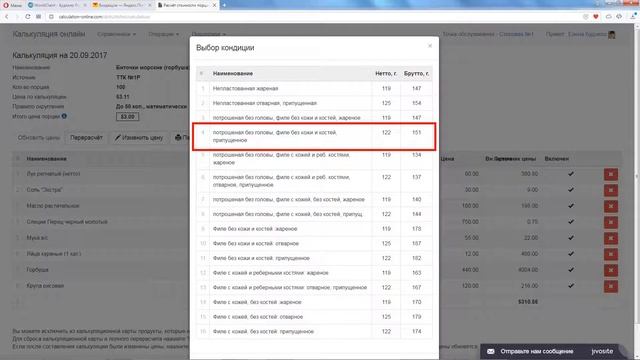Toggle Включен checkmark for Перец черный молотый

[x=571, y=222]
